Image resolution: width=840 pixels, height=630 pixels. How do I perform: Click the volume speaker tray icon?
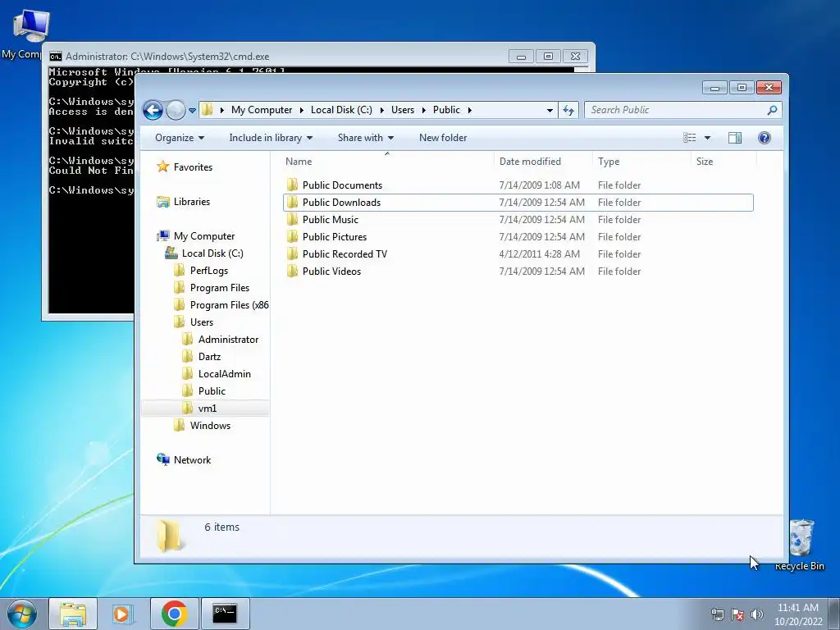coord(757,614)
